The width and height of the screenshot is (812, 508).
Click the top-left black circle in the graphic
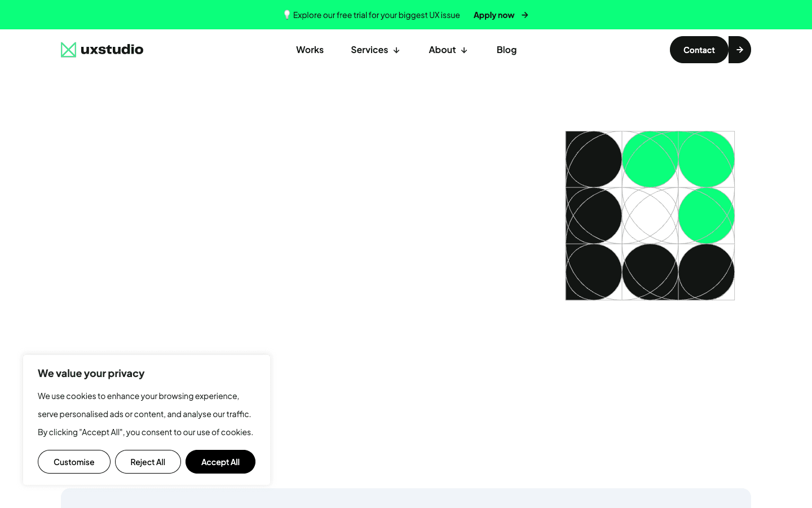pos(593,159)
